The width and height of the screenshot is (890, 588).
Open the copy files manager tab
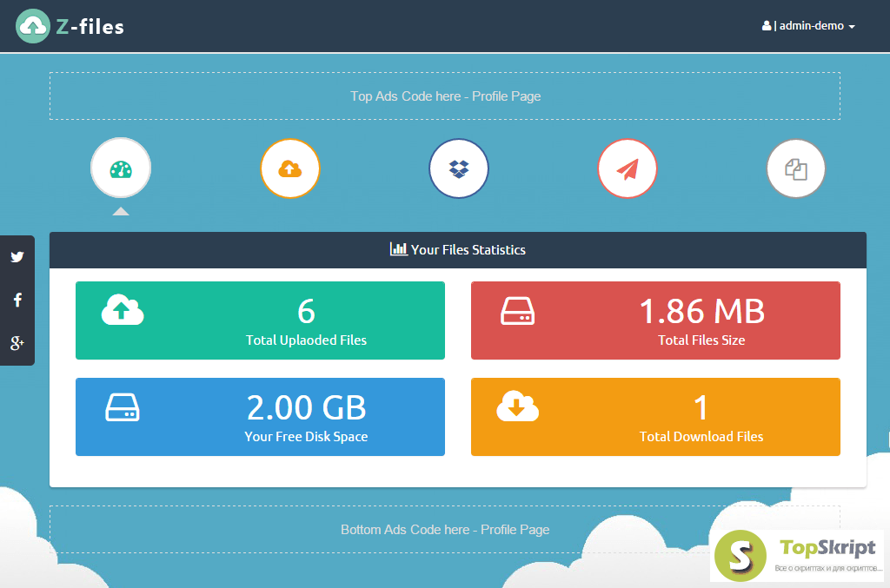click(796, 168)
